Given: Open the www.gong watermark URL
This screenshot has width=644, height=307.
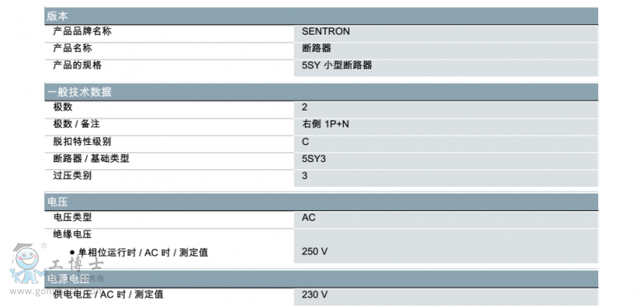Looking at the screenshot, I should coord(31,292).
